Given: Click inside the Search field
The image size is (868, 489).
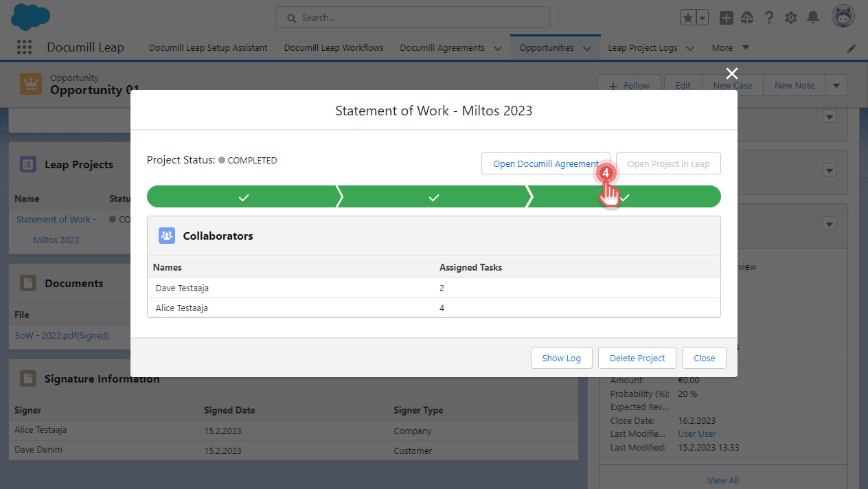Looking at the screenshot, I should click(412, 17).
